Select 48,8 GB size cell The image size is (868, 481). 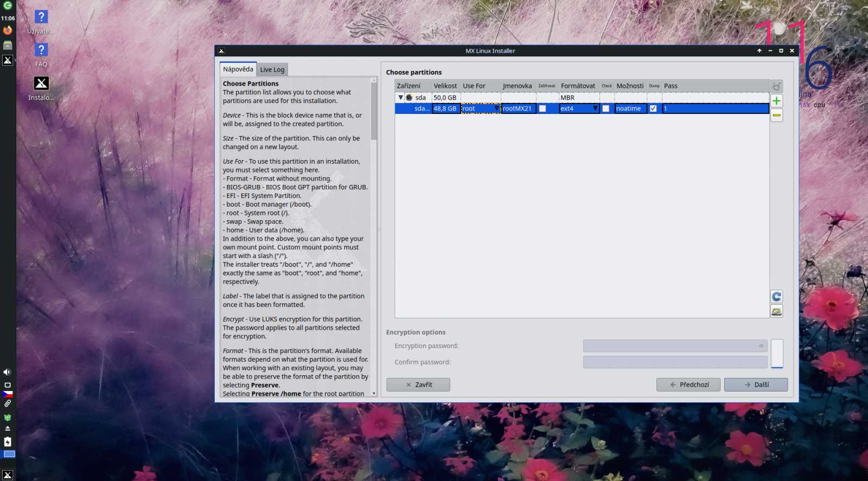click(x=446, y=108)
